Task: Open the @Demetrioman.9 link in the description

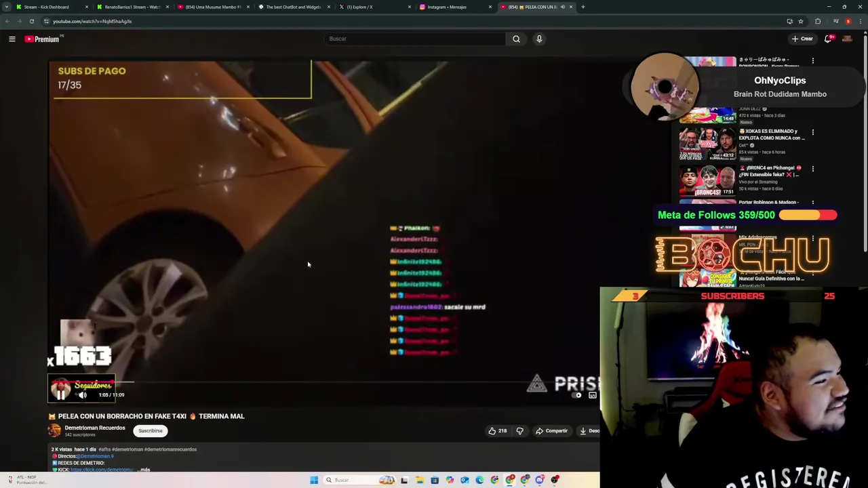Action: pos(95,456)
